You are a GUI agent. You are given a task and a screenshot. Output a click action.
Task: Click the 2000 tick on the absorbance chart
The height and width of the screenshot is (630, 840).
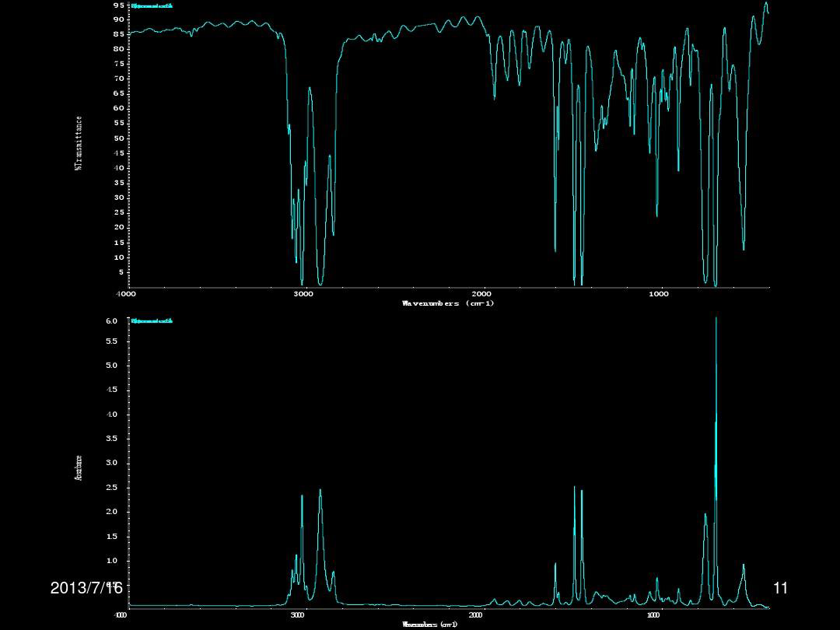[x=475, y=615]
